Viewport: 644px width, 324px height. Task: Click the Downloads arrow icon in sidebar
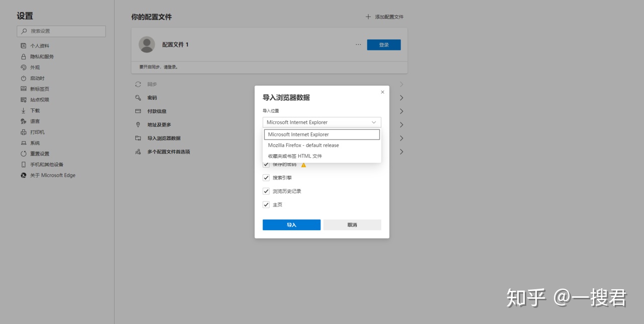23,111
